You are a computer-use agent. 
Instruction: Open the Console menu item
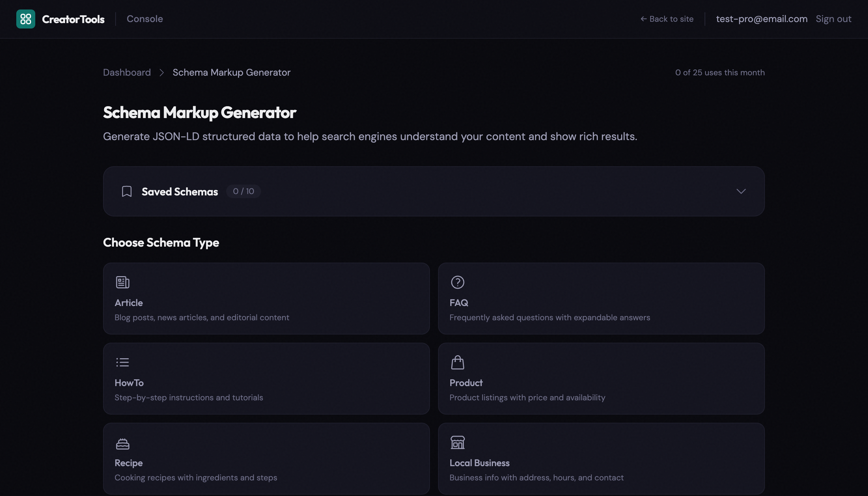[145, 19]
